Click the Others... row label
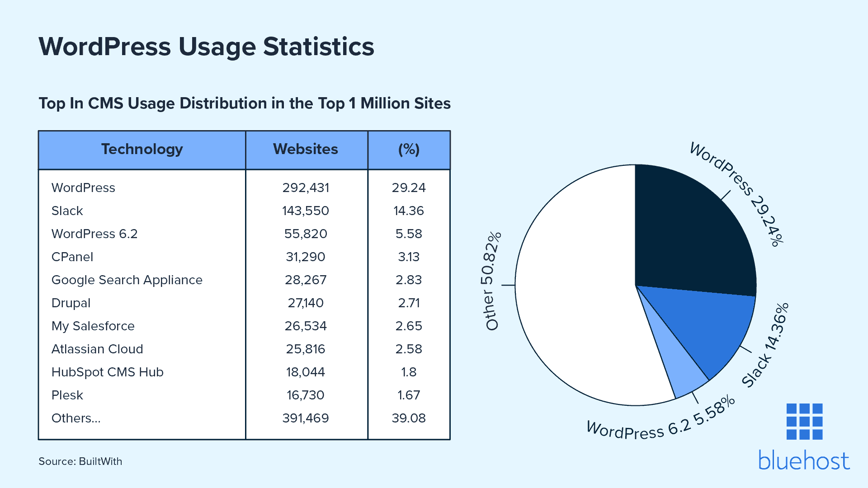868x488 pixels. [75, 418]
